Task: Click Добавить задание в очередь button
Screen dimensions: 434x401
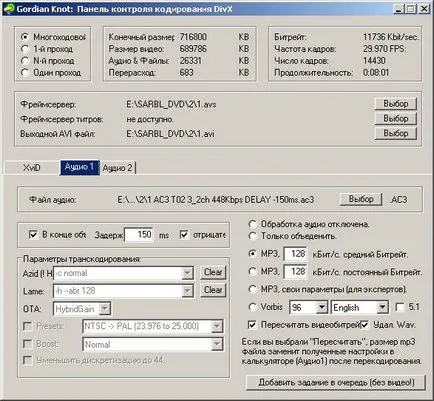Action: (336, 382)
